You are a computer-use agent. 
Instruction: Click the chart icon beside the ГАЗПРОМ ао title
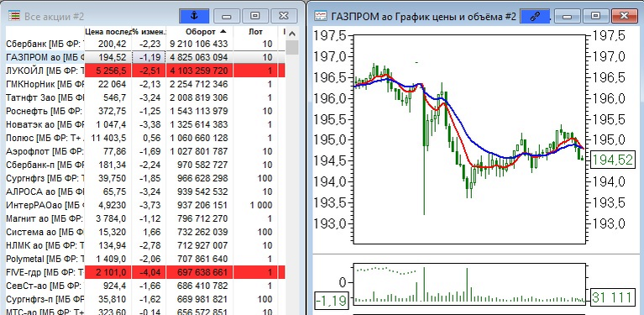click(321, 16)
